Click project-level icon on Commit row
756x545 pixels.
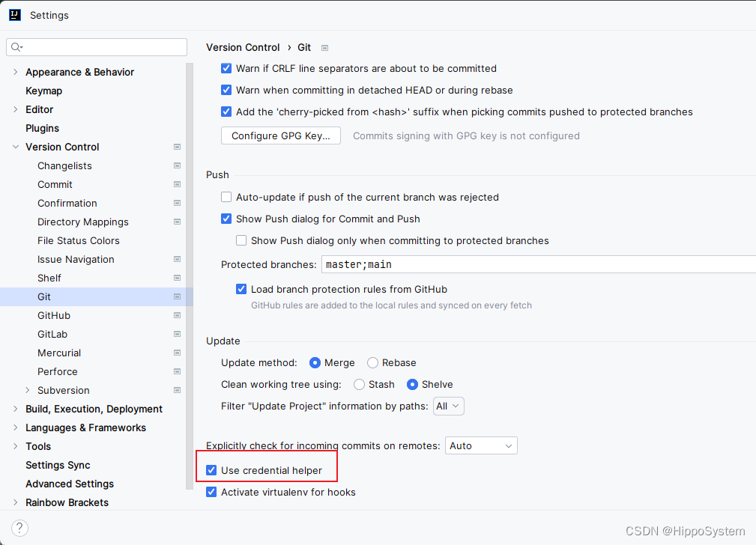177,185
